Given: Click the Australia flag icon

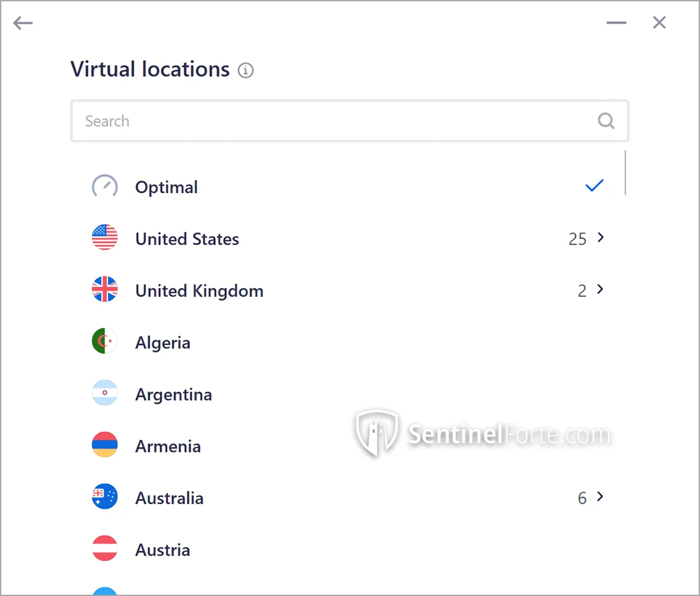Looking at the screenshot, I should click(105, 497).
